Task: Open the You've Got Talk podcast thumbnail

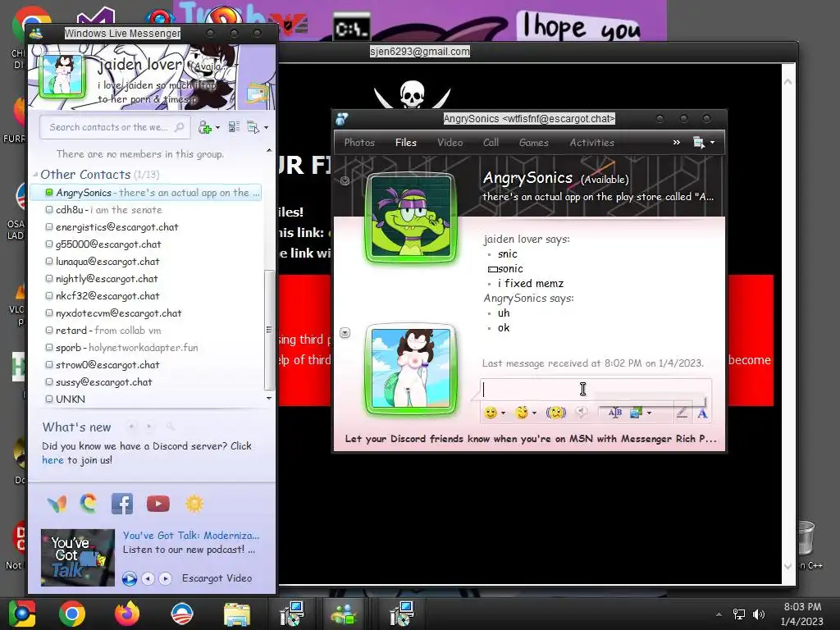Action: pyautogui.click(x=78, y=557)
